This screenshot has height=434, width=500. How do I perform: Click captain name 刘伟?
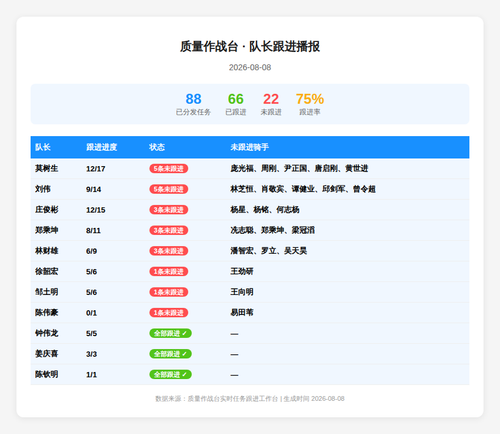(x=43, y=189)
